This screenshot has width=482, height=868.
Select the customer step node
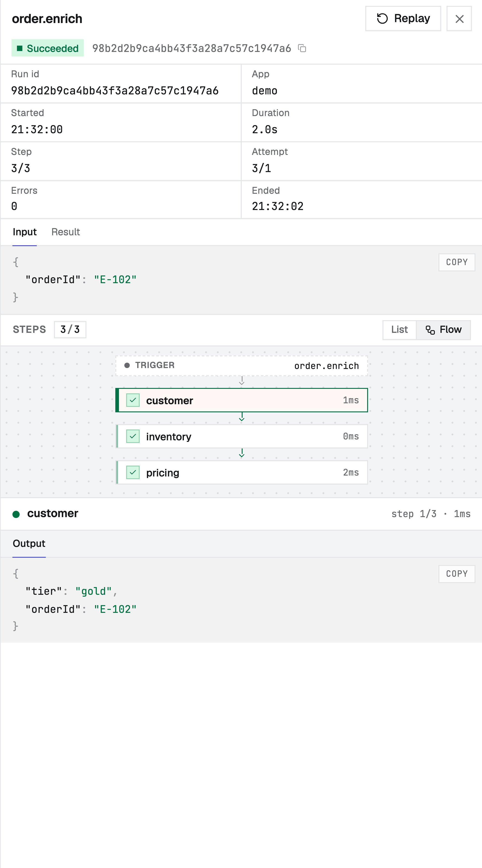tap(241, 400)
